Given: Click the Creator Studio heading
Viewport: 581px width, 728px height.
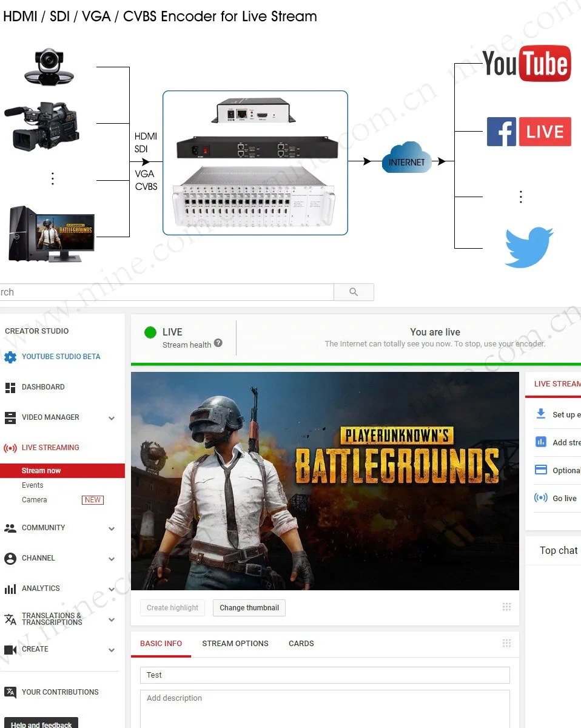Looking at the screenshot, I should pyautogui.click(x=36, y=331).
